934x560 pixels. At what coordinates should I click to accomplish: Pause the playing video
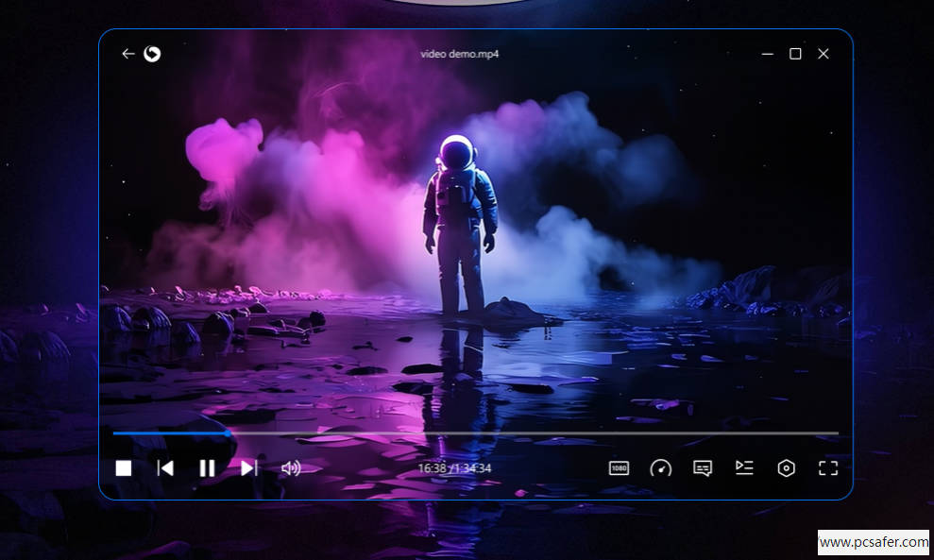coord(207,468)
